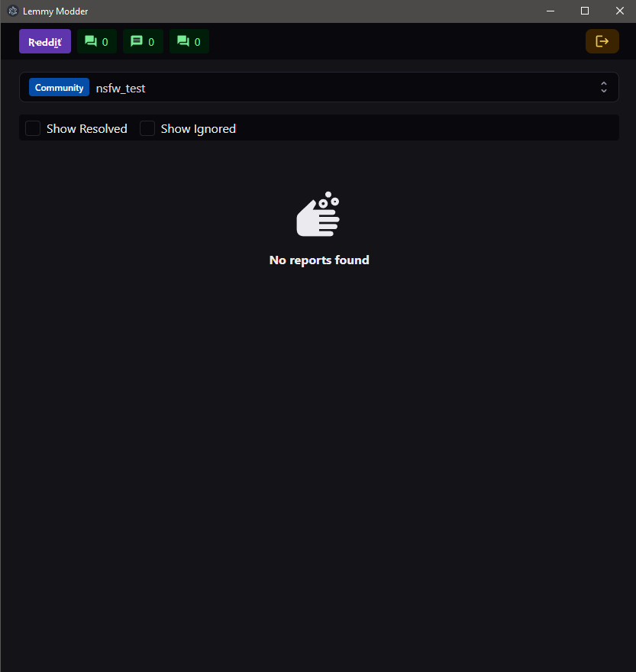Viewport: 636px width, 672px height.
Task: Click the No reports found message
Action: click(x=319, y=260)
